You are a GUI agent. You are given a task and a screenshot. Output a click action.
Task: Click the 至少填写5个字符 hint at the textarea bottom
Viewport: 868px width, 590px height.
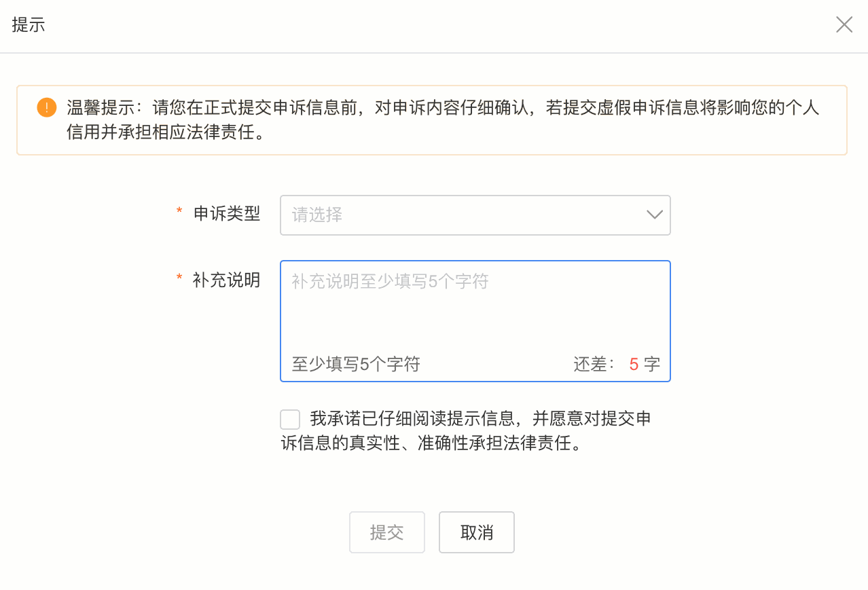pos(356,365)
